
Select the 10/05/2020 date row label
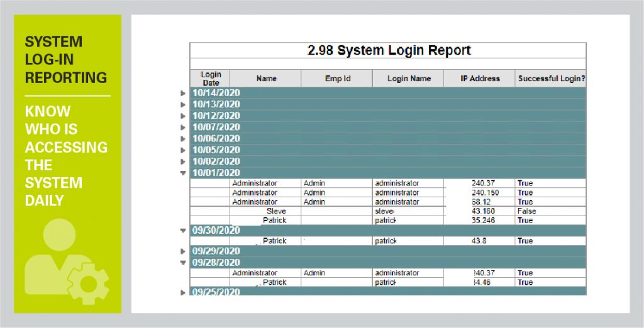pyautogui.click(x=216, y=150)
